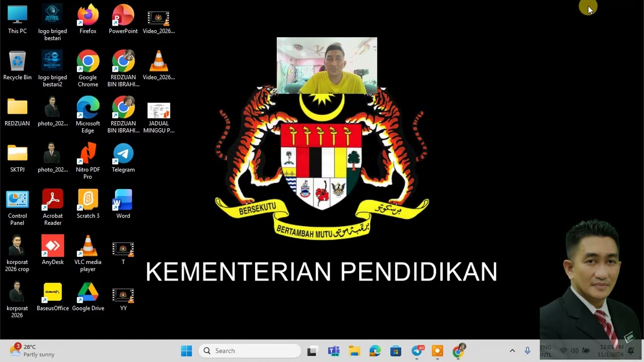Open the ENG INTL language switcher
644x362 pixels.
tap(546, 351)
